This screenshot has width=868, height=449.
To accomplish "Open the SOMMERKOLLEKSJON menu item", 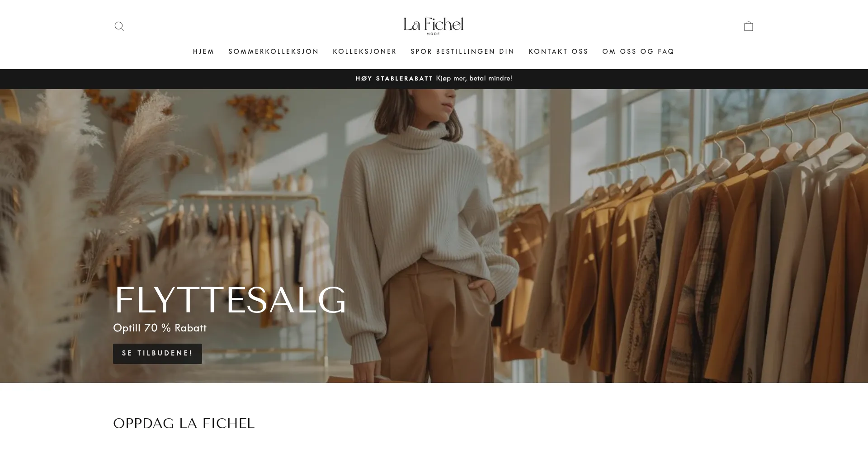I will coord(274,52).
